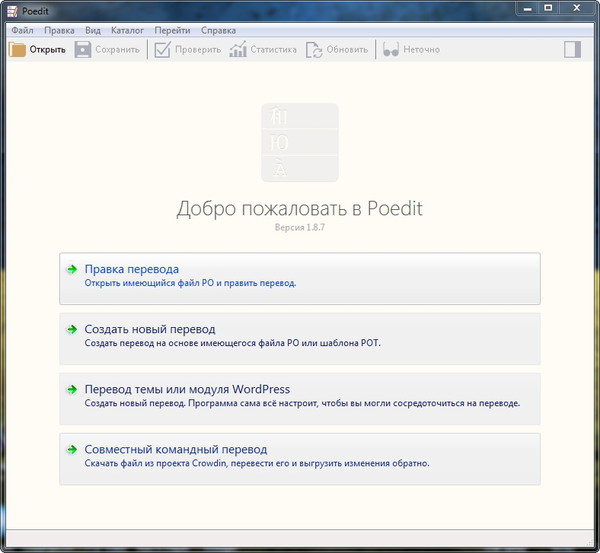Screen dimensions: 600x553
Task: Close the Poedit window
Action: click(577, 8)
